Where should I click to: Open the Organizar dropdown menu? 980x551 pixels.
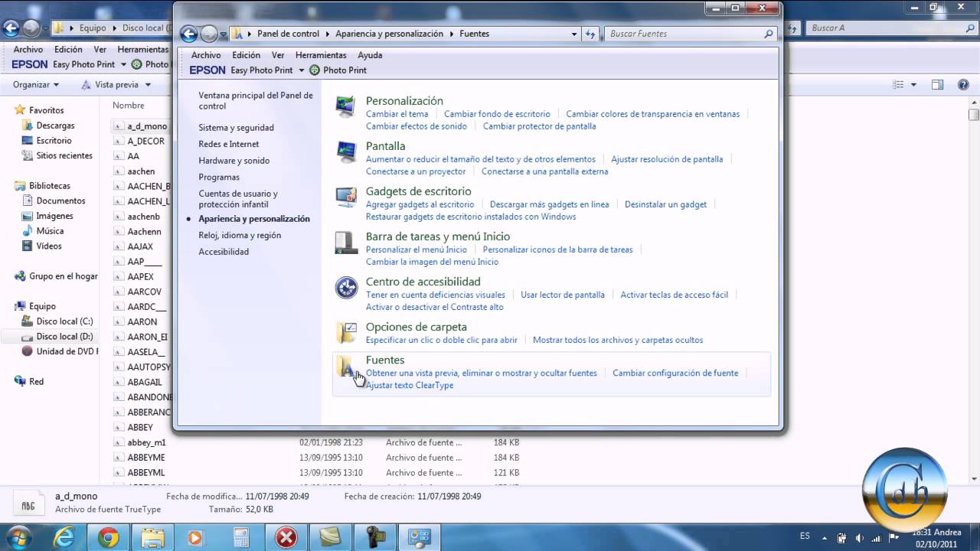click(x=36, y=85)
